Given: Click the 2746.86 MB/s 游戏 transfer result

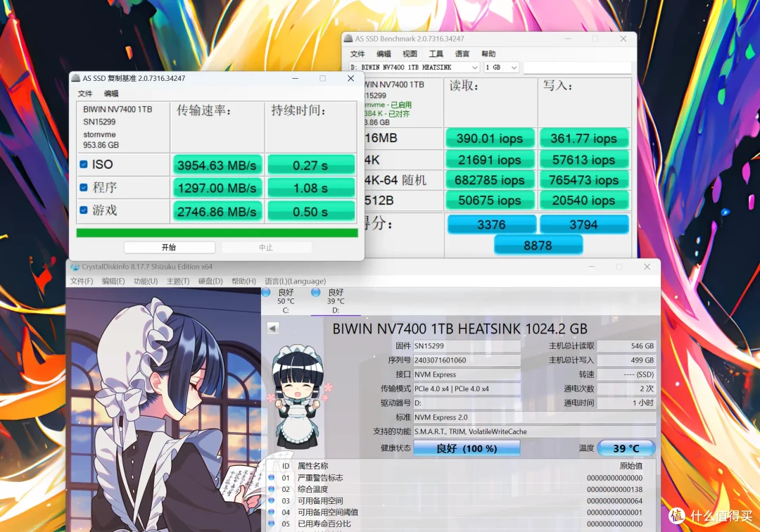Looking at the screenshot, I should (217, 212).
